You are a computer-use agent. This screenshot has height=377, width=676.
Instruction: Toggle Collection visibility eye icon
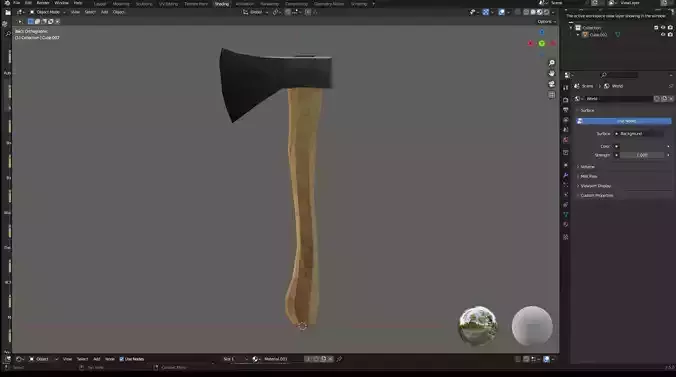point(663,28)
